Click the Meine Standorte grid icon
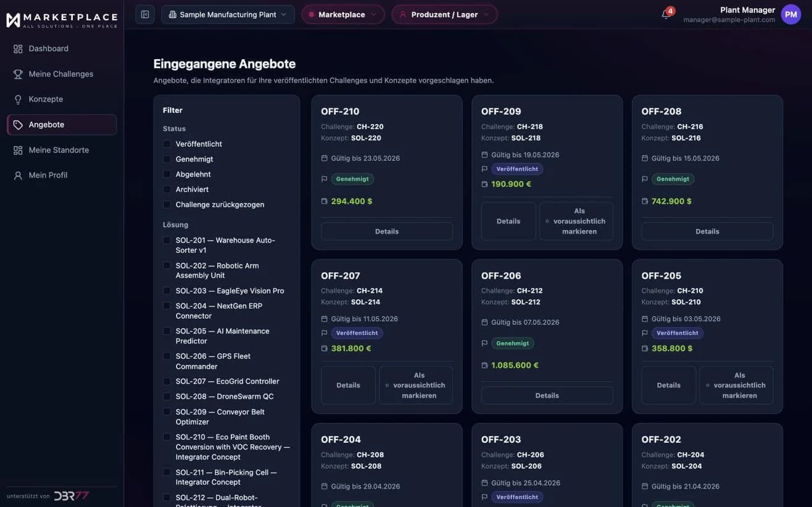This screenshot has width=812, height=507. (x=18, y=150)
